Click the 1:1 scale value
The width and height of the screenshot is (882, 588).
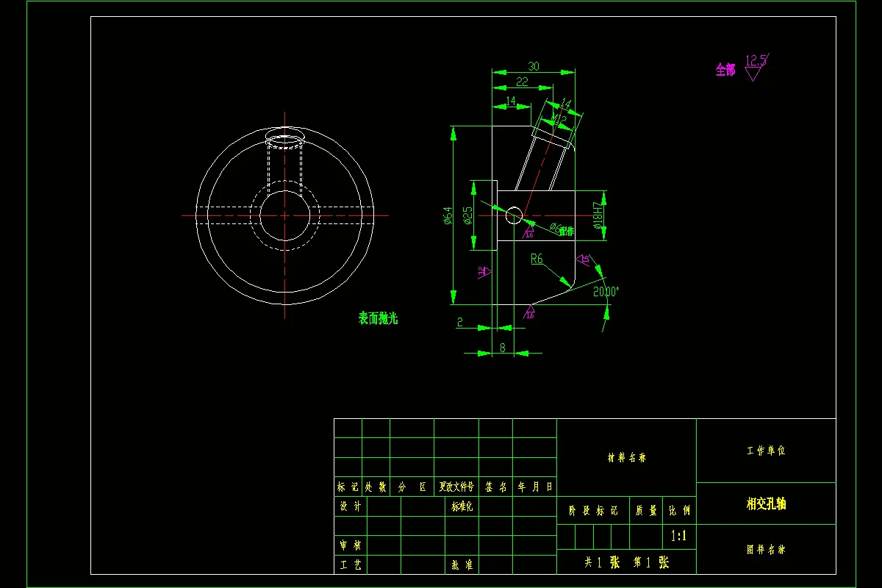tap(679, 536)
